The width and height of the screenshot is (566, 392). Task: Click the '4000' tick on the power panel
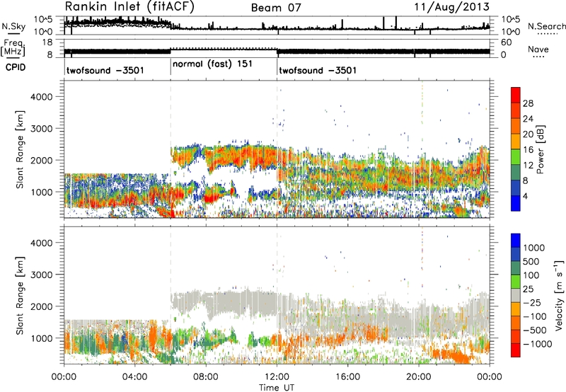pyautogui.click(x=41, y=96)
